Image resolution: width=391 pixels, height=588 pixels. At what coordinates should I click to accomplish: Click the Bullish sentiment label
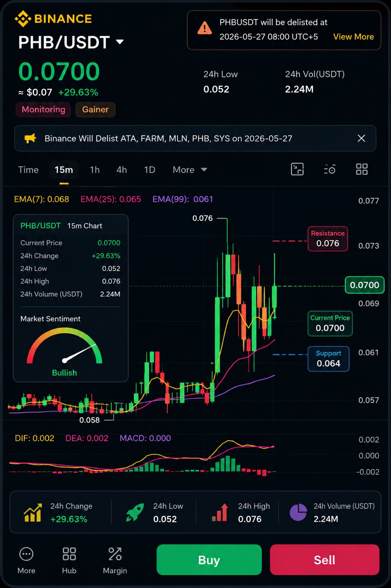[64, 373]
